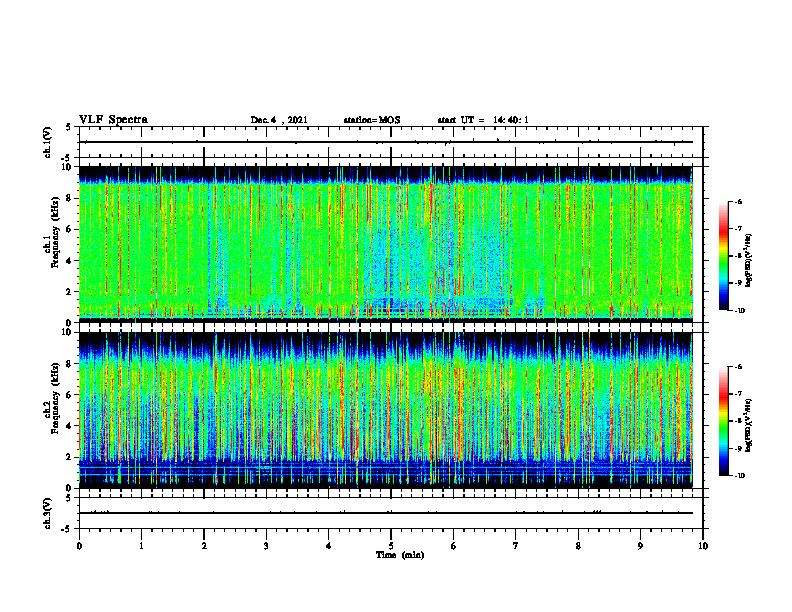
Task: Click the "4" kHz tick on ch.2 frequency axis
Action: pyautogui.click(x=70, y=426)
